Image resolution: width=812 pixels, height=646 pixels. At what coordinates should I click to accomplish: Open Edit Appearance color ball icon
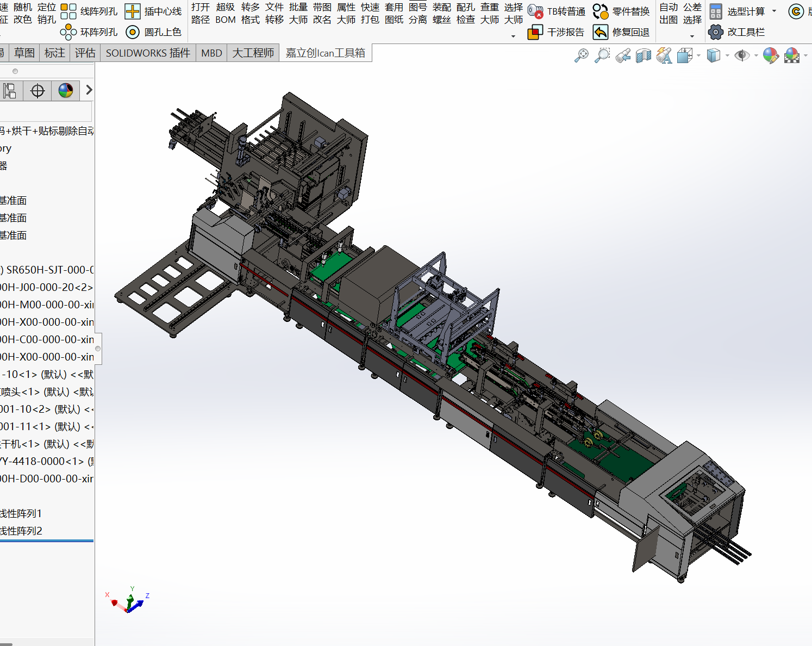(770, 55)
